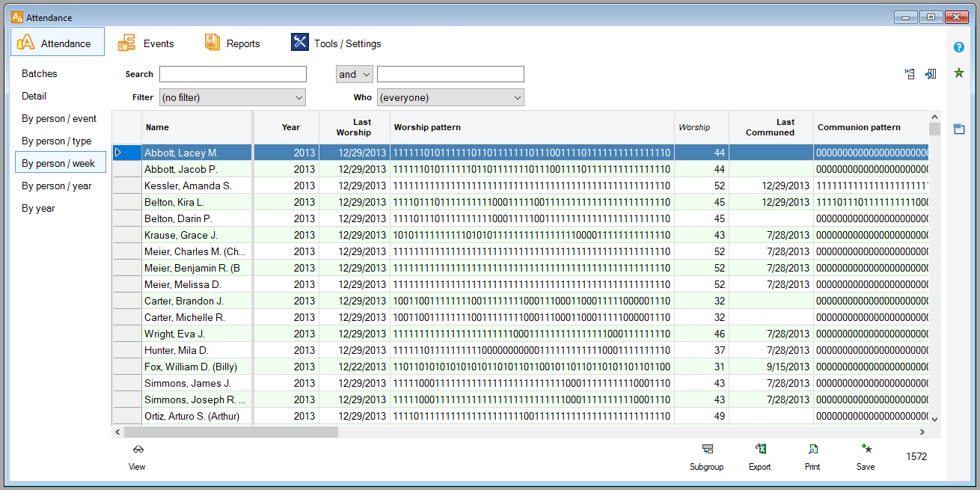Click the blue help question mark icon
Screen dimensions: 980x490
pos(958,47)
